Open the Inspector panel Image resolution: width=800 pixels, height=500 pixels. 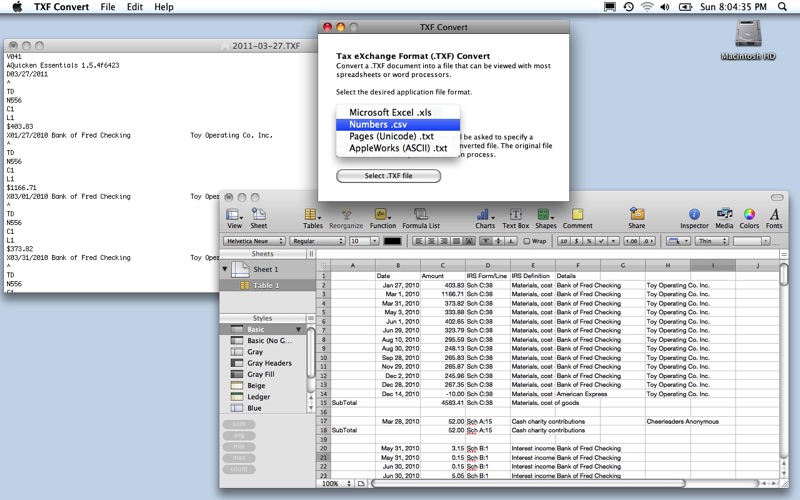[694, 218]
